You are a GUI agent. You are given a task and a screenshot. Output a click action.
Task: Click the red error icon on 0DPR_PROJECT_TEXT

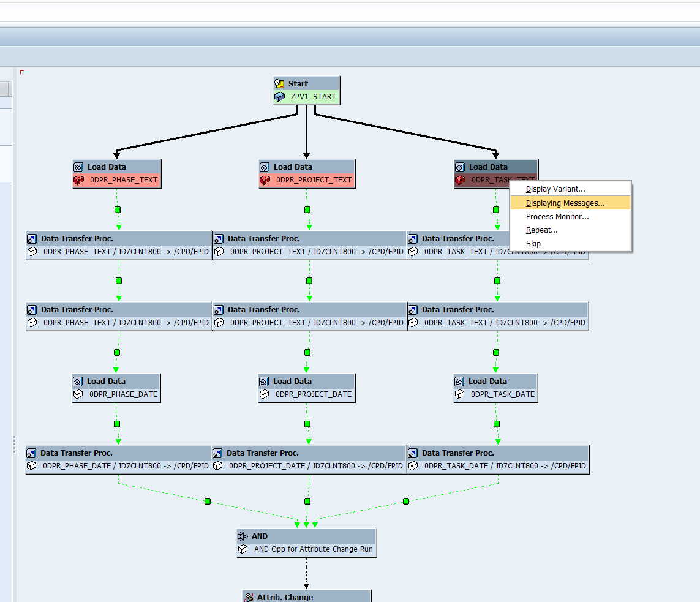265,180
